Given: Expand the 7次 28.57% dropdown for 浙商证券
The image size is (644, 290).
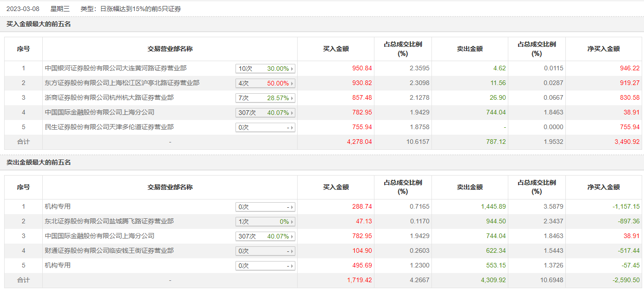Looking at the screenshot, I should coord(265,98).
